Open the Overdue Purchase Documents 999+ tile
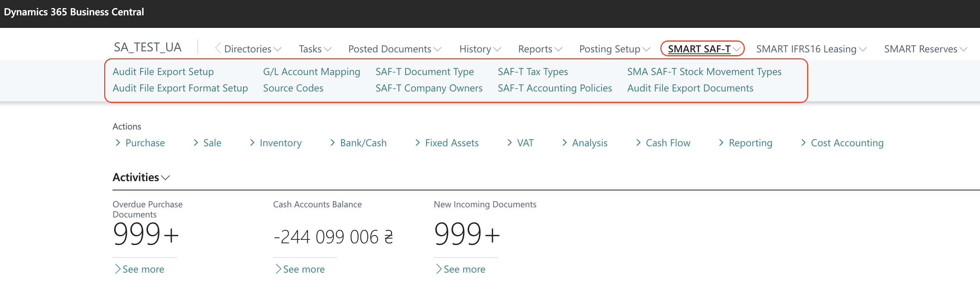The image size is (980, 289). point(146,234)
